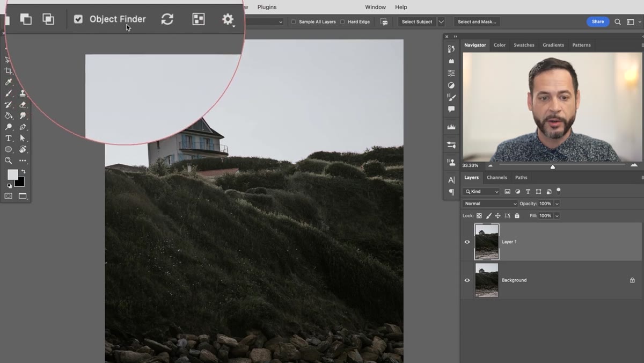Open the Adjustments half-circle panel icon
This screenshot has height=363, width=644.
pos(451,85)
